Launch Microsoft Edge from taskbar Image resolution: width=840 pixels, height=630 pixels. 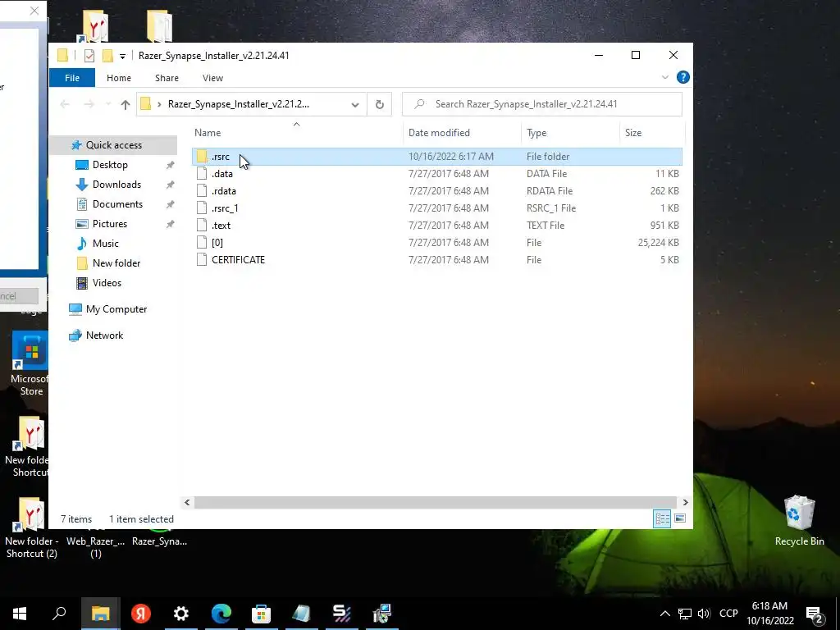(x=221, y=614)
